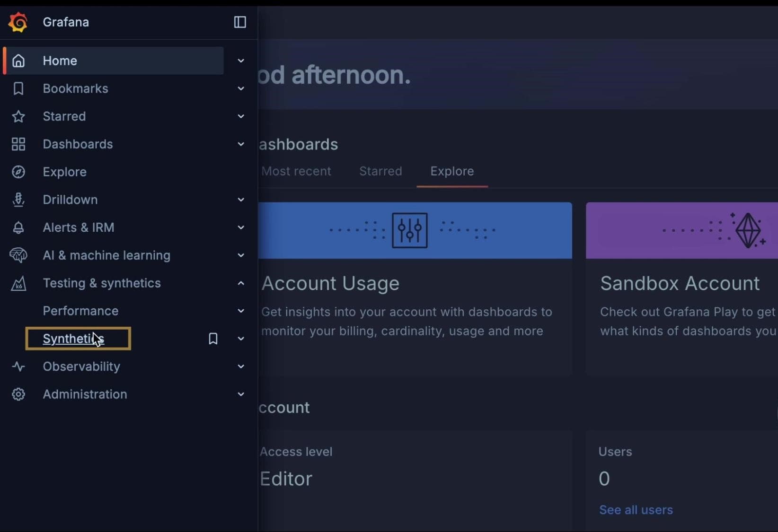This screenshot has height=532, width=778.
Task: Select the Explore dashboards tab
Action: (x=452, y=171)
